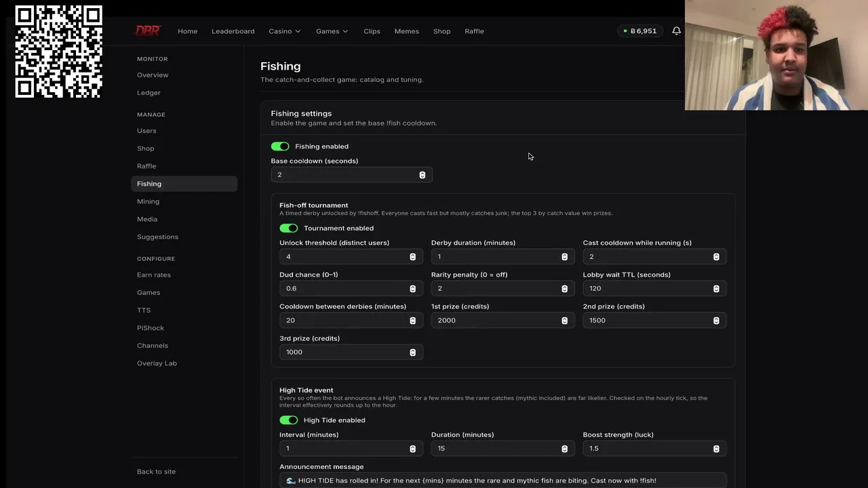Click Boost strength input with 1.5

pyautogui.click(x=654, y=449)
